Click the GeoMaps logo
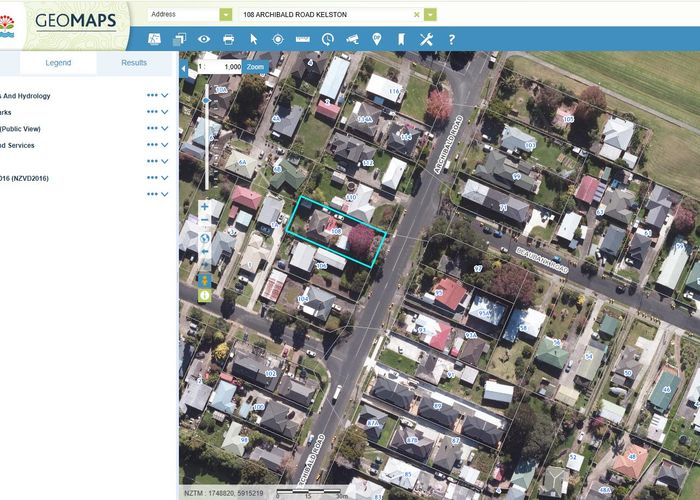The image size is (700, 500). pyautogui.click(x=75, y=21)
